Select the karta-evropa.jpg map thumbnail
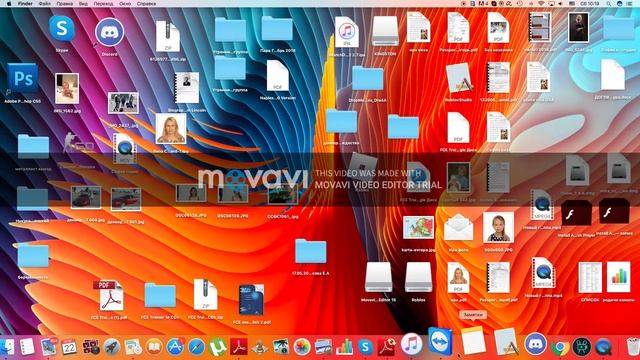 [x=418, y=227]
